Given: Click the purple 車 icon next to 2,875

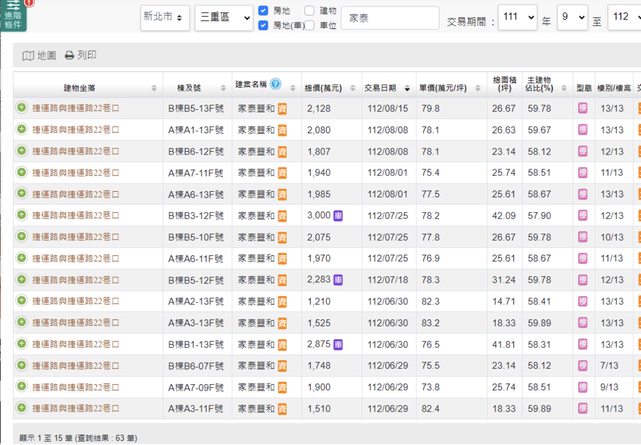Looking at the screenshot, I should click(339, 344).
